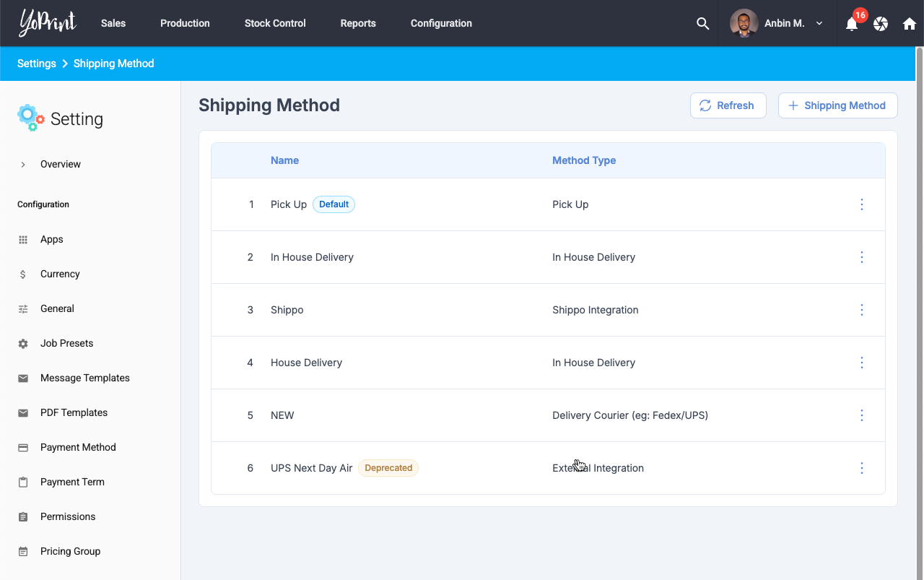Open the notifications bell
Viewport: 924px width, 580px height.
click(852, 24)
